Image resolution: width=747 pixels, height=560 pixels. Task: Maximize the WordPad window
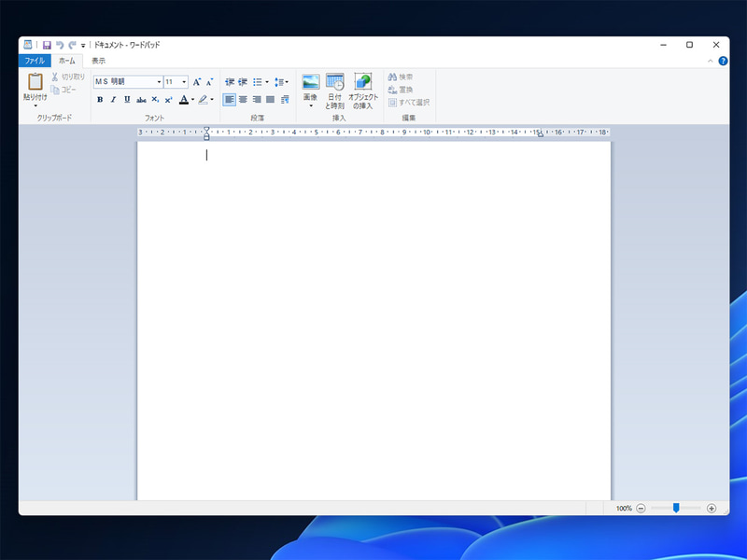pyautogui.click(x=689, y=45)
